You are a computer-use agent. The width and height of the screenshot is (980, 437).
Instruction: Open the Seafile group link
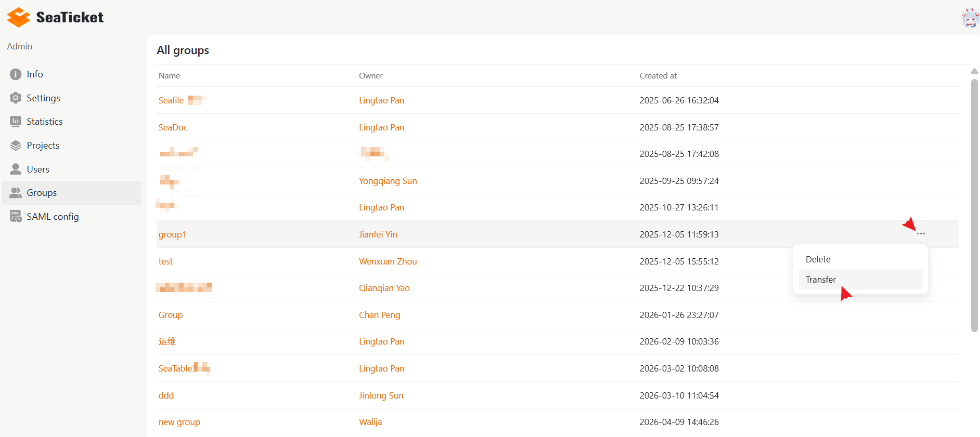171,100
